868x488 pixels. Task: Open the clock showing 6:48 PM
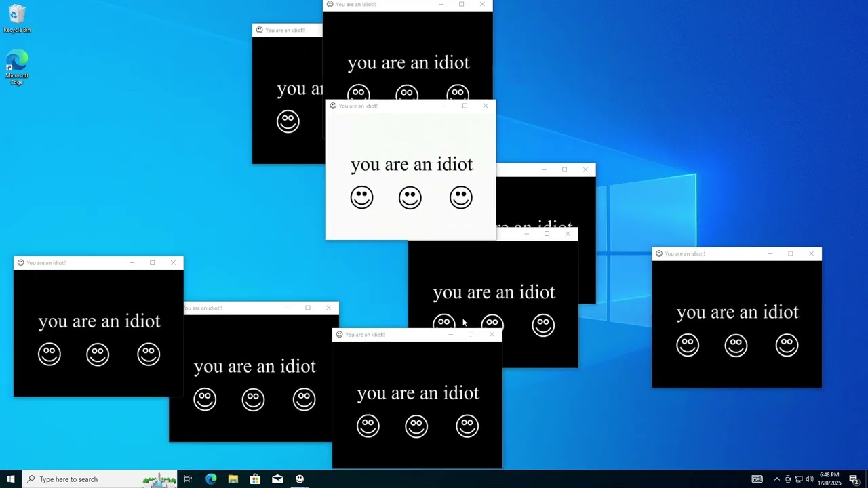[829, 479]
